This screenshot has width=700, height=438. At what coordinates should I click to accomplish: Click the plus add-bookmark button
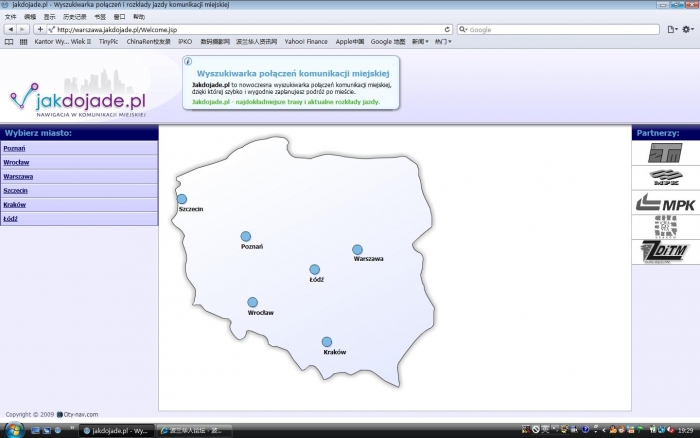tap(40, 29)
